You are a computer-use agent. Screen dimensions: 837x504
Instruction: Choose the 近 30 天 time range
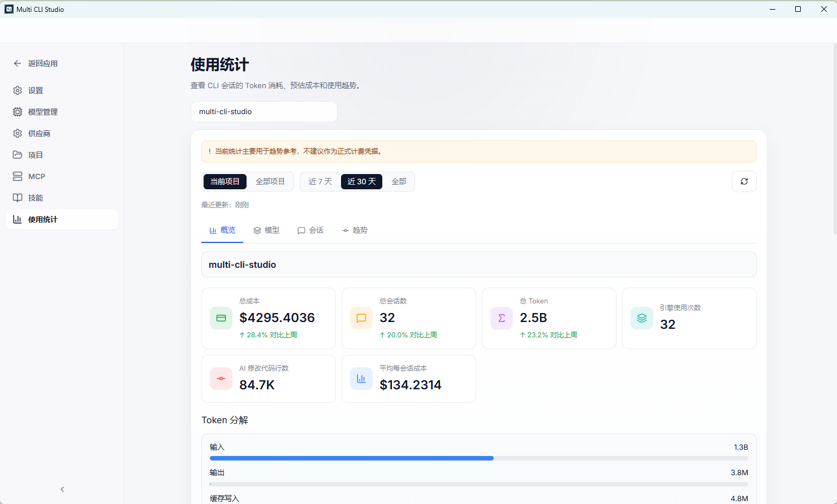point(361,181)
